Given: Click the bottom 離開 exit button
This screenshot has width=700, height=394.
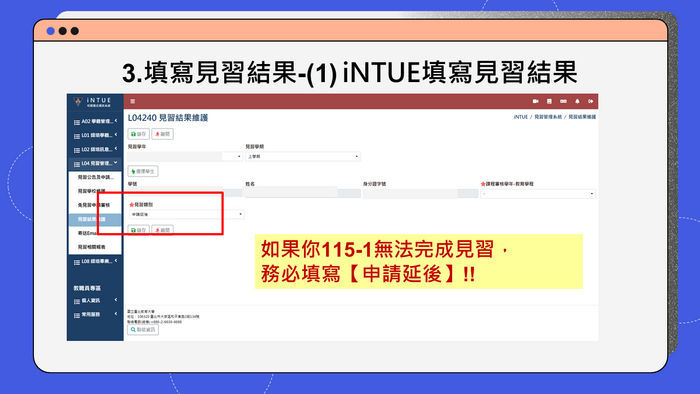Looking at the screenshot, I should [x=162, y=230].
